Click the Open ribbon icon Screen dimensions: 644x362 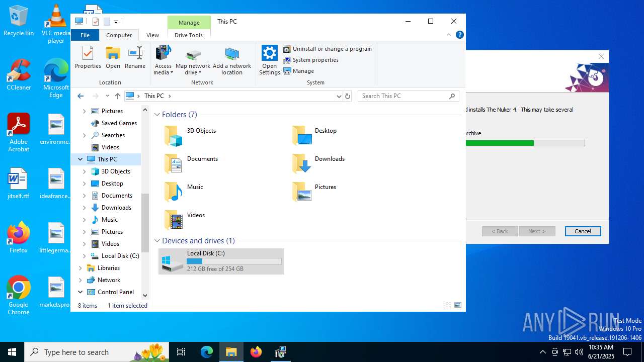[113, 57]
